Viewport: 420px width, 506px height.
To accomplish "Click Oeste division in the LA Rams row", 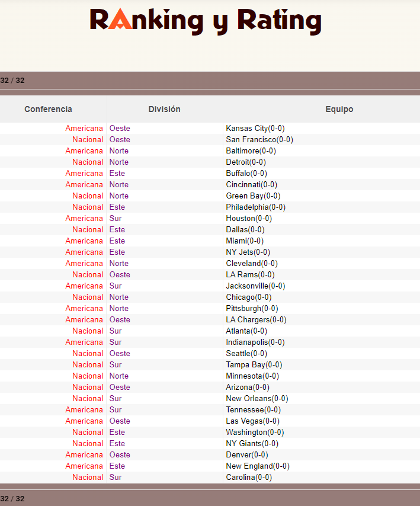I will click(x=120, y=274).
